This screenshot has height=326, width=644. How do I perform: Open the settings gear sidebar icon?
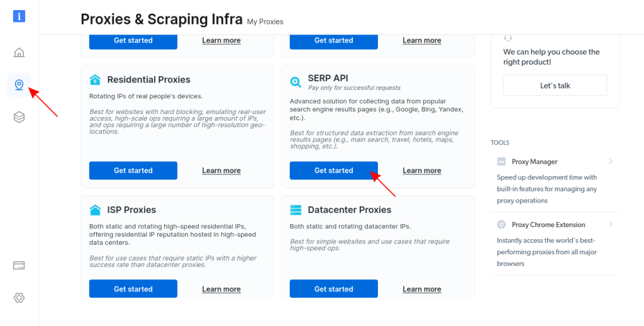(x=19, y=298)
